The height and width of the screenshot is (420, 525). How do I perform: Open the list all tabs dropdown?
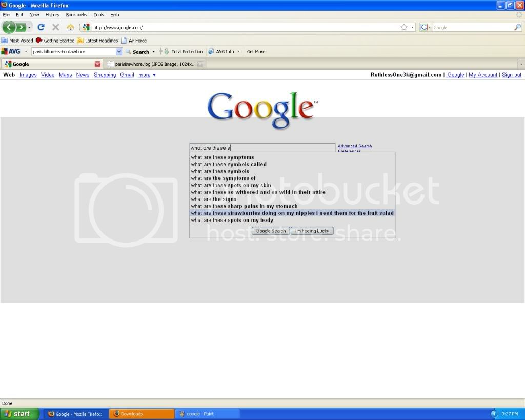[x=521, y=64]
